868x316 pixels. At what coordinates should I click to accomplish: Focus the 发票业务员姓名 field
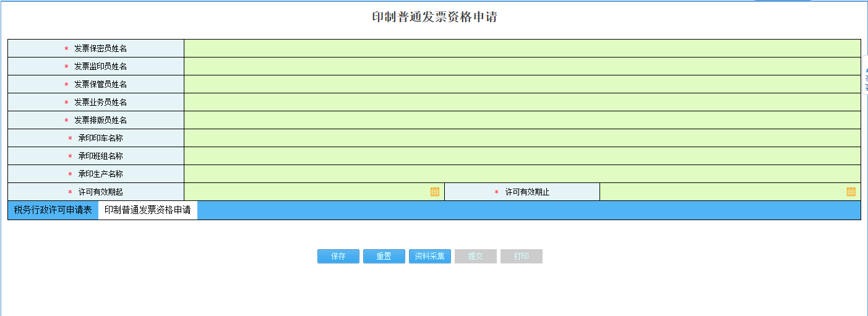tap(522, 102)
